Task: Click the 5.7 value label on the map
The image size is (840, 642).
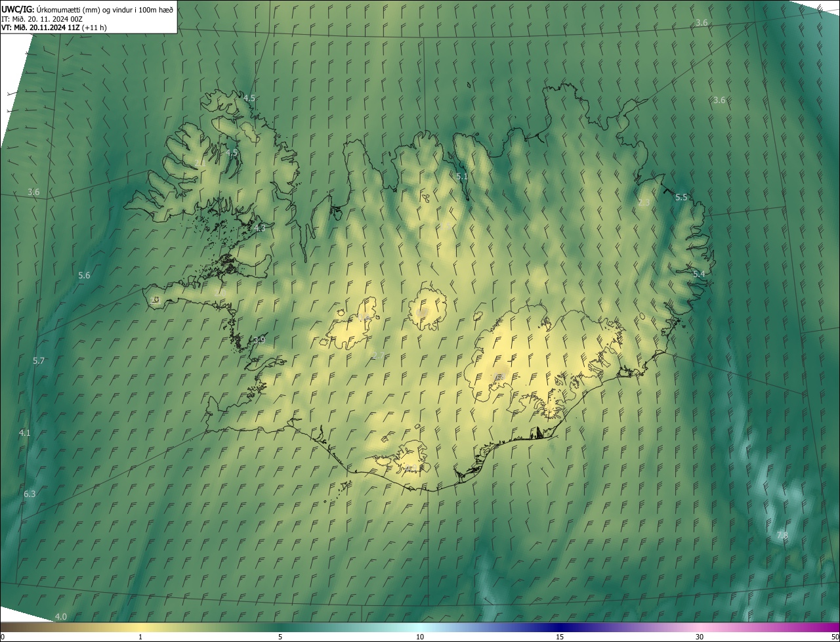Action: tap(39, 361)
